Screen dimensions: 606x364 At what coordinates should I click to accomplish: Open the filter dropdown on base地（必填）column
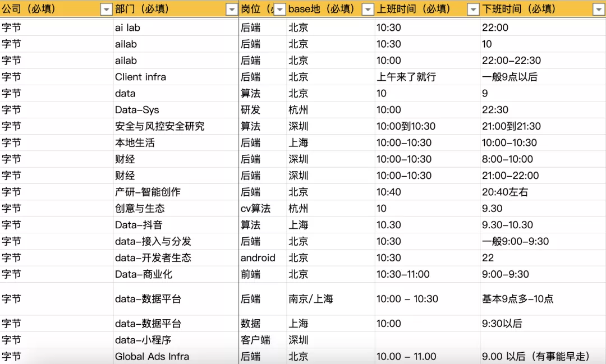(x=368, y=9)
